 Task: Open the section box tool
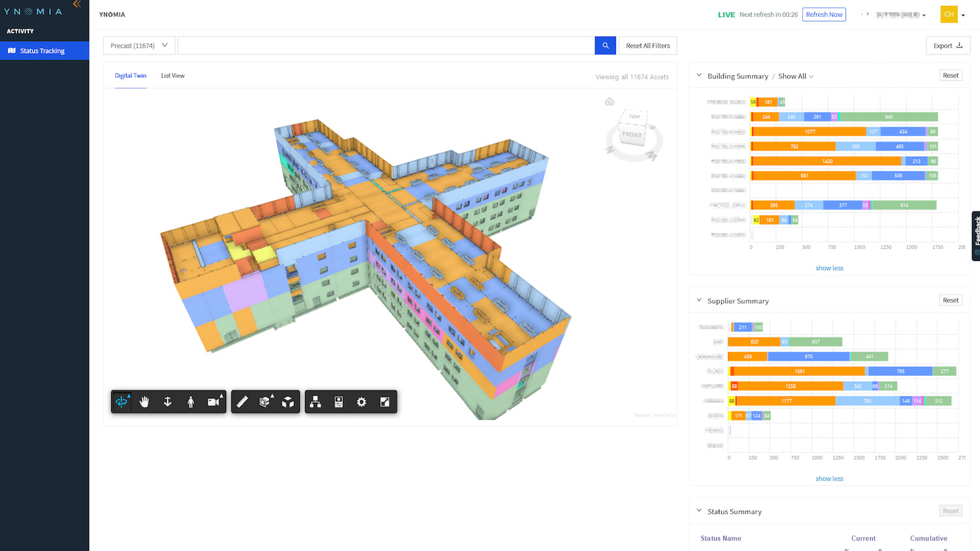click(x=265, y=401)
